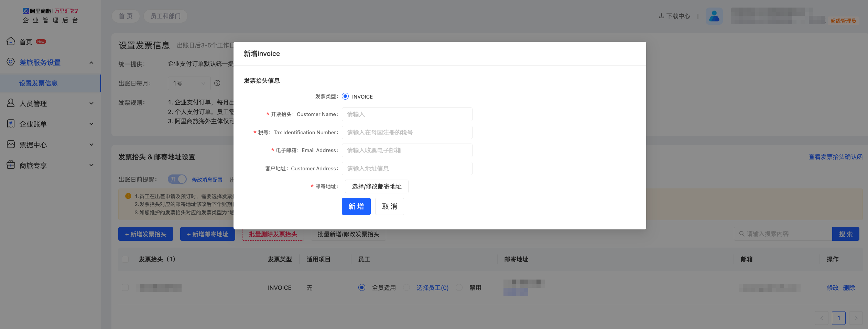
Task: Go to pagination page 1
Action: click(839, 318)
